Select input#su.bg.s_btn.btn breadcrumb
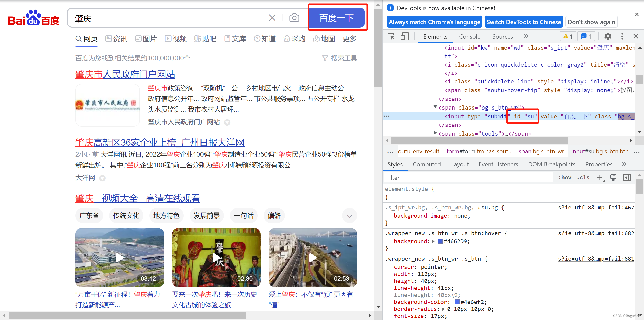This screenshot has width=644, height=320. 600,151
